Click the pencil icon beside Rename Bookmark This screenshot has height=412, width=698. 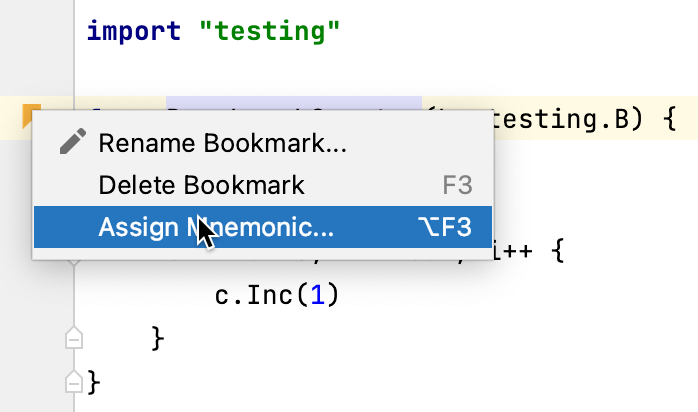[x=71, y=143]
